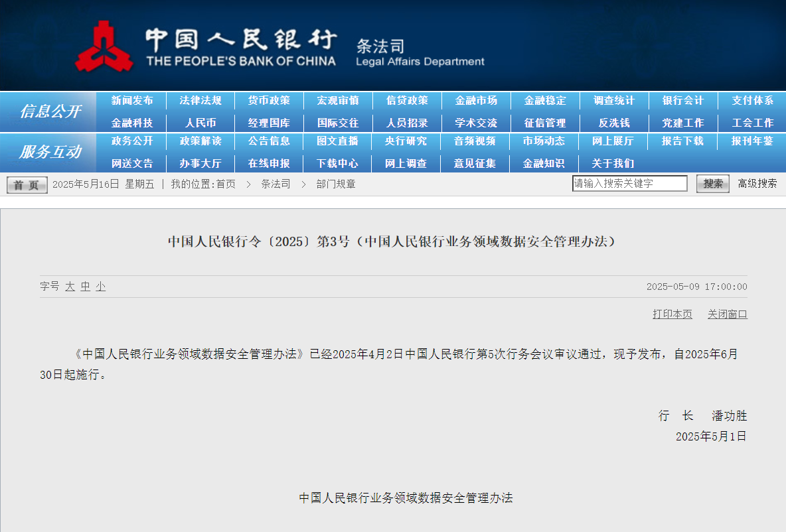
Task: Open 宏观审慎 menu item
Action: coord(338,101)
